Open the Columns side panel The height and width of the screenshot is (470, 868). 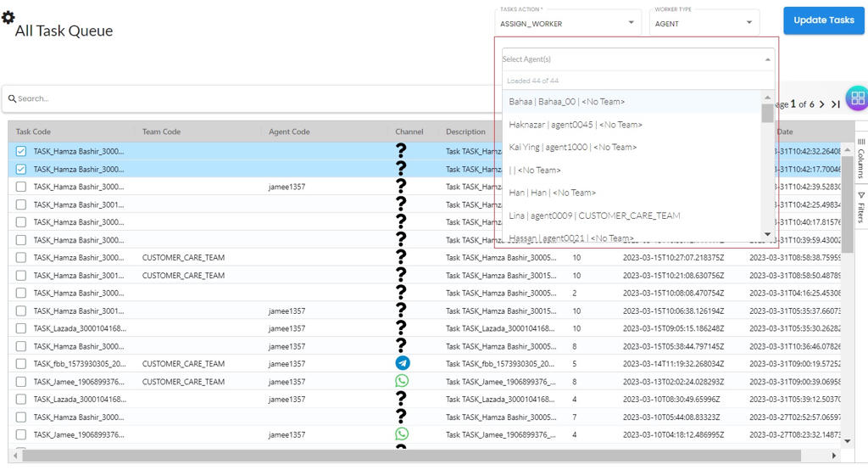pos(860,157)
